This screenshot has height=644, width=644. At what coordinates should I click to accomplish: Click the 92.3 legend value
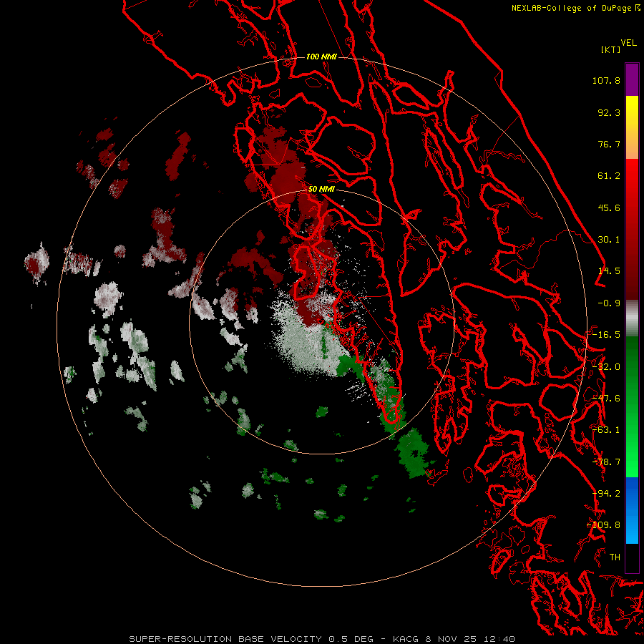(609, 112)
